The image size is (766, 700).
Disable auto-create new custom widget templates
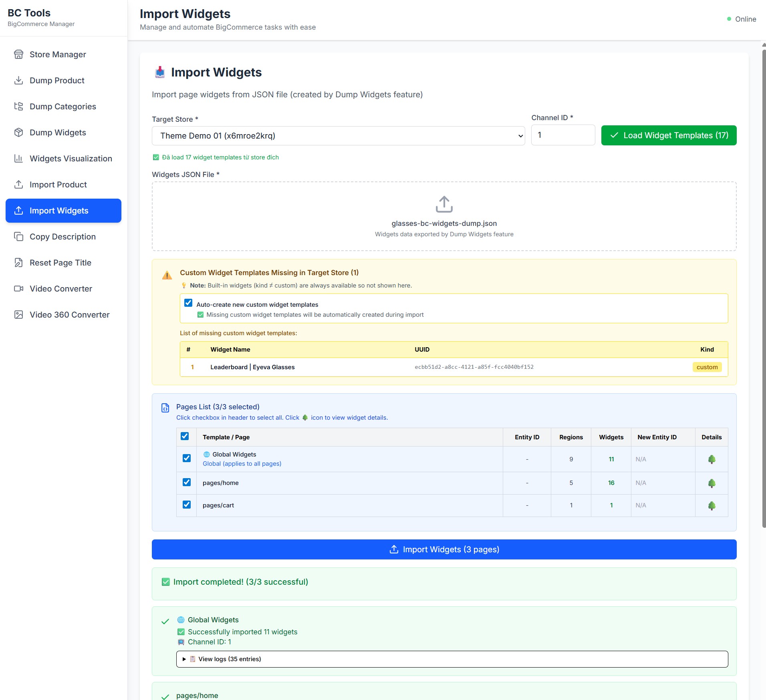tap(188, 303)
